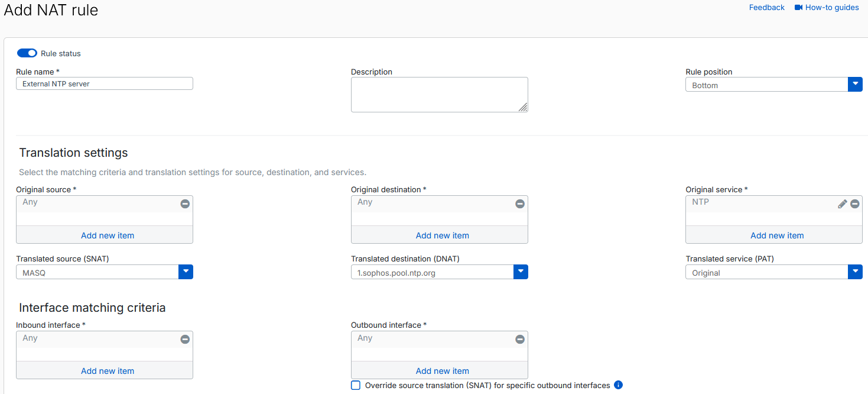Image resolution: width=868 pixels, height=394 pixels.
Task: Open the Translated destination (DNAT) dropdown
Action: 520,272
